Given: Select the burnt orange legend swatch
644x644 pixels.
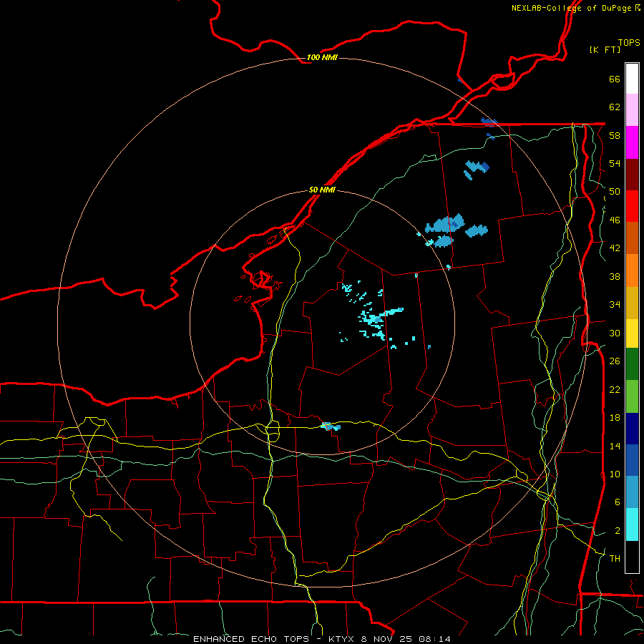Looking at the screenshot, I should pyautogui.click(x=632, y=238).
